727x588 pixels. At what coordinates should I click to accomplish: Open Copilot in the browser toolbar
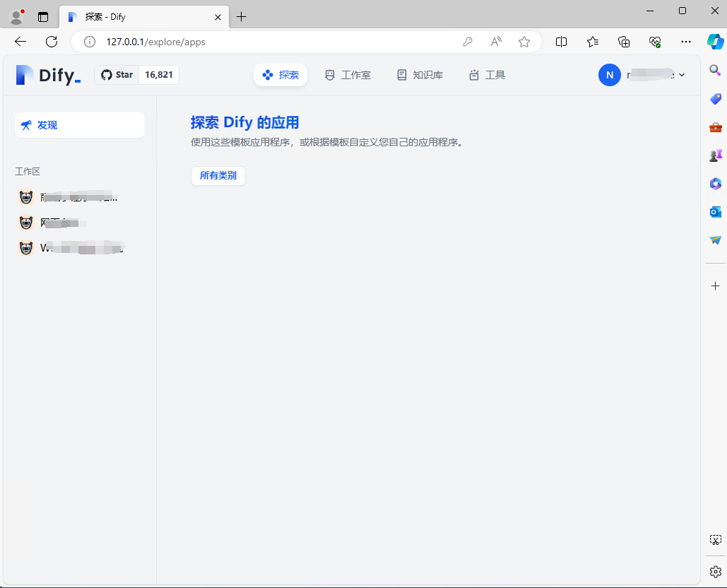point(714,41)
